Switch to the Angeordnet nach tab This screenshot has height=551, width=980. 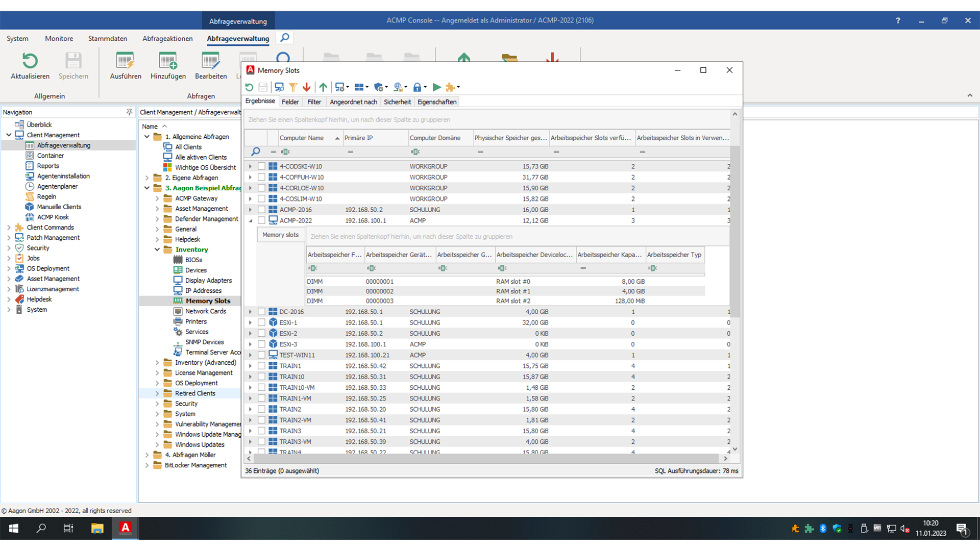pyautogui.click(x=353, y=102)
